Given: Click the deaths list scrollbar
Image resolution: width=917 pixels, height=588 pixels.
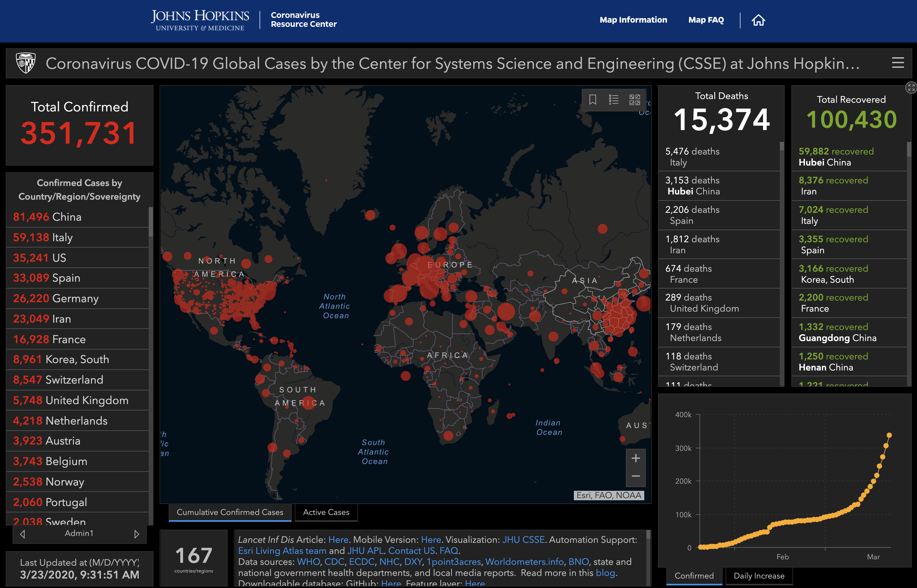Looking at the screenshot, I should coord(781,146).
